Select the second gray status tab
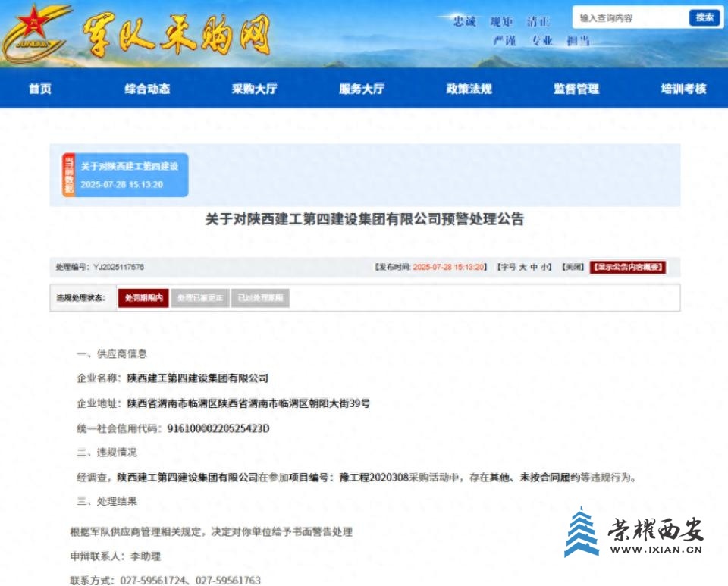 pyautogui.click(x=200, y=298)
